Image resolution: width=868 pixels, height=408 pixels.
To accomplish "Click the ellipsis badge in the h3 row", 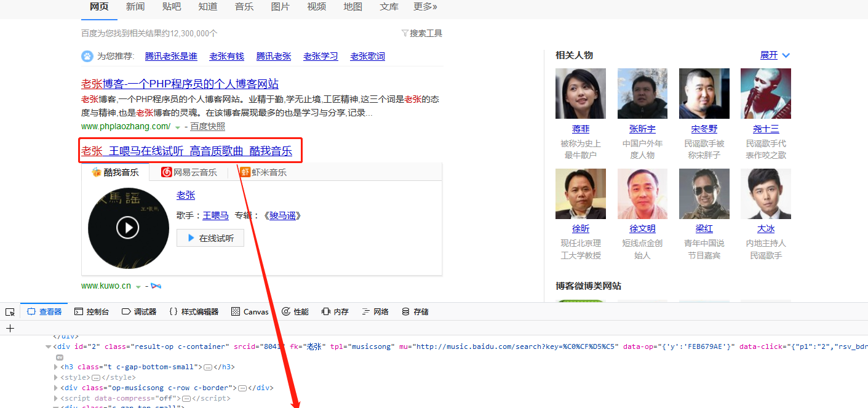I will (x=208, y=367).
